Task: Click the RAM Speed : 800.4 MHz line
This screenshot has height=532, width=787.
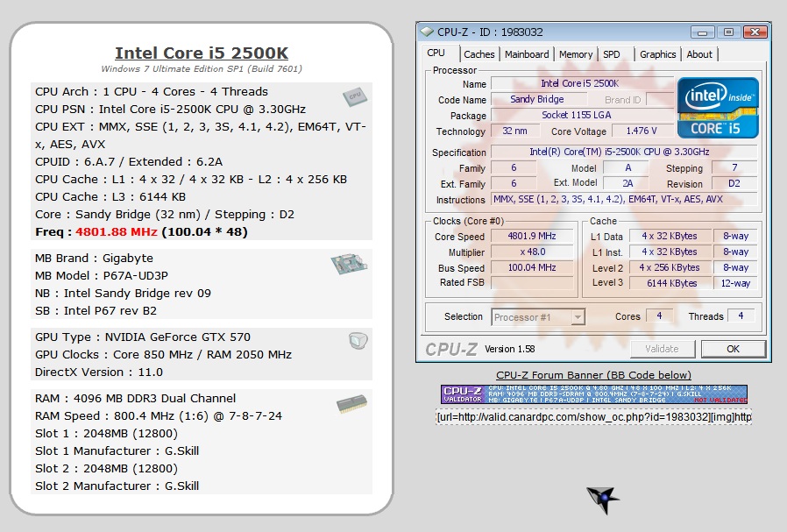Action: [158, 415]
